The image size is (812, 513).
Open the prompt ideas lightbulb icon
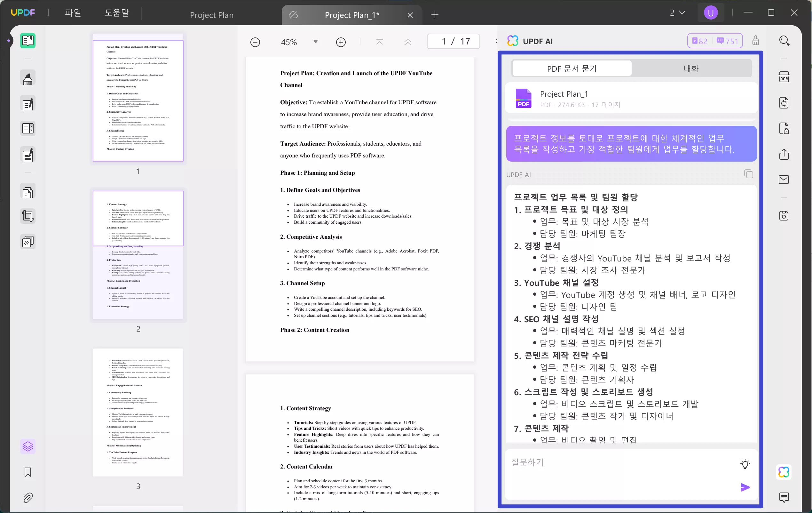[745, 464]
